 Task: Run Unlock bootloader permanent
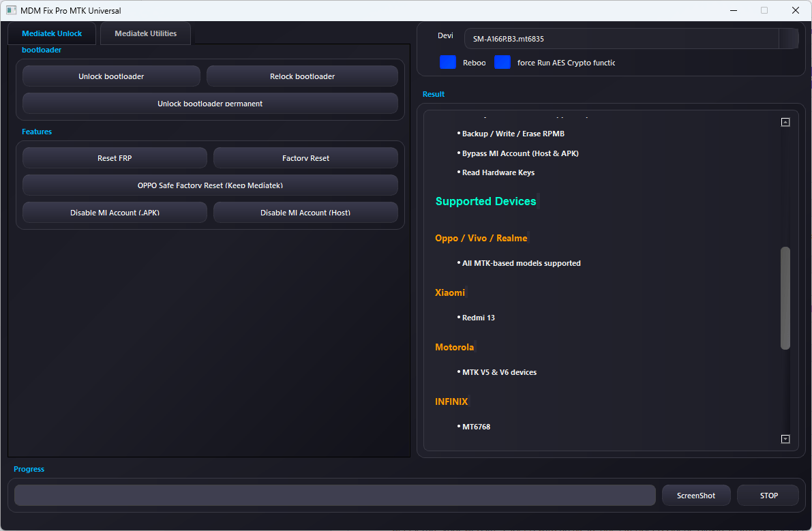[209, 103]
